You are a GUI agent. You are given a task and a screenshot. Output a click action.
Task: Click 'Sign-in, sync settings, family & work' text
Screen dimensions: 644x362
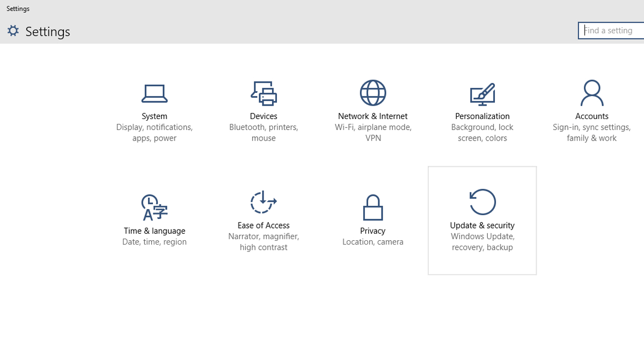coord(592,132)
